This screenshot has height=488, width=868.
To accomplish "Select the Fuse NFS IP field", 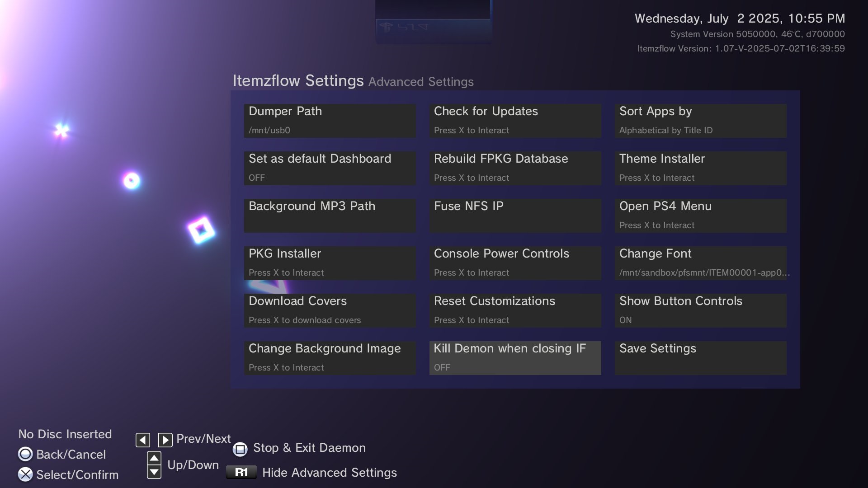I will coord(515,215).
